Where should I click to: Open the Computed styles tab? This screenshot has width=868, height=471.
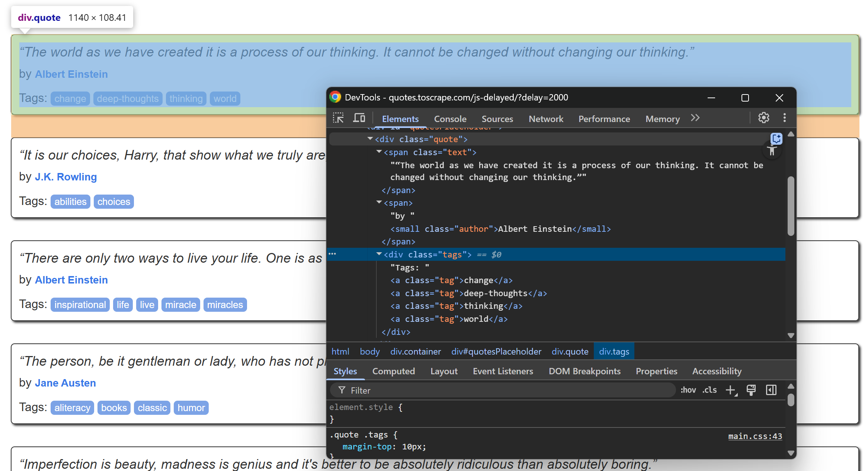click(393, 371)
